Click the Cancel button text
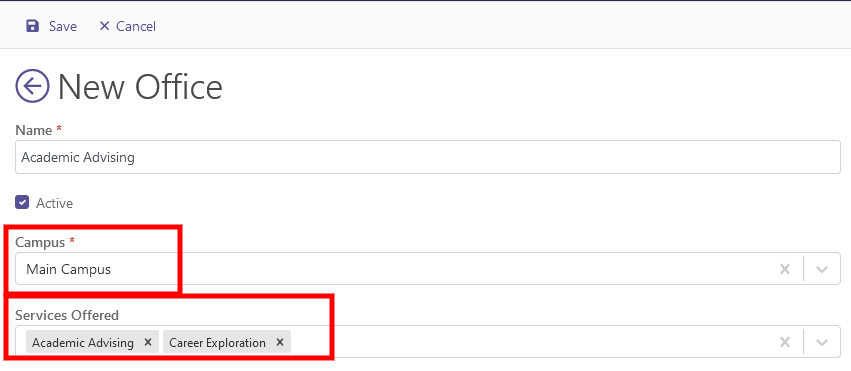The image size is (851, 371). pos(136,27)
